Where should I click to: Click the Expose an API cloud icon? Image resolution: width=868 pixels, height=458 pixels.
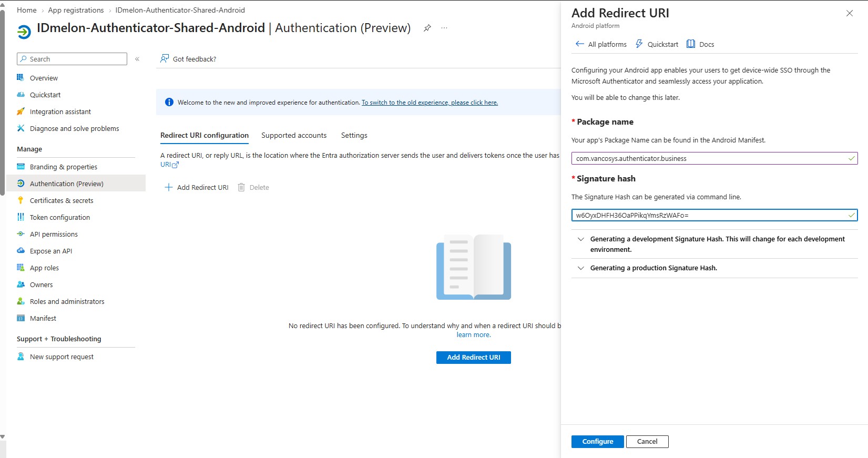pyautogui.click(x=21, y=251)
